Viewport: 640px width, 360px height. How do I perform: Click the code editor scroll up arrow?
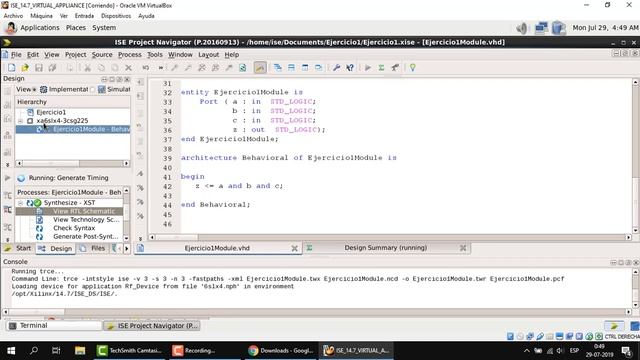(636, 82)
